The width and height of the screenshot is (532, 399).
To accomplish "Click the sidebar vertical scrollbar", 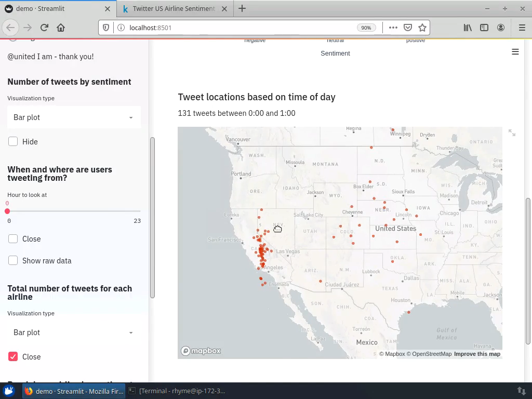I will (152, 218).
